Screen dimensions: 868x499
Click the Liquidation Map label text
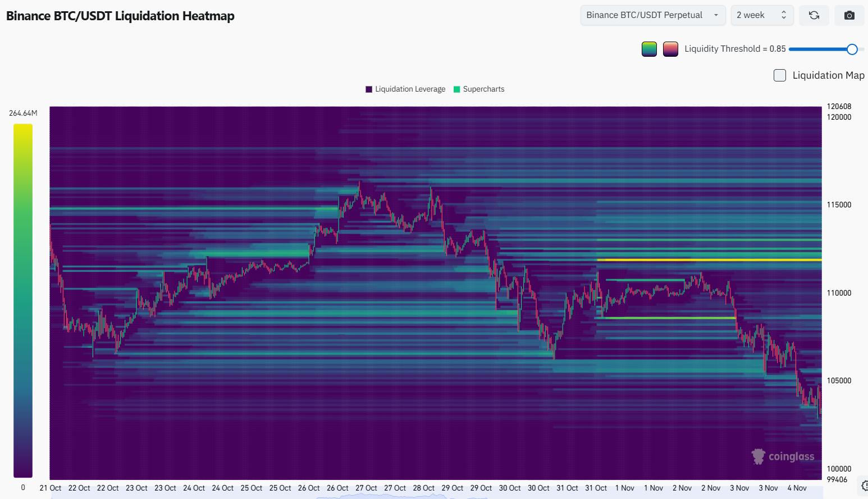828,75
